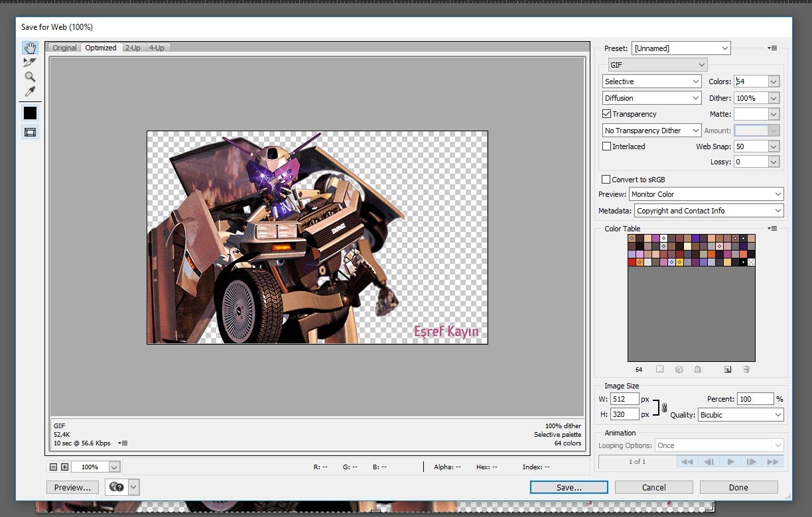Click the Done button
Viewport: 812px width, 517px height.
tap(739, 487)
